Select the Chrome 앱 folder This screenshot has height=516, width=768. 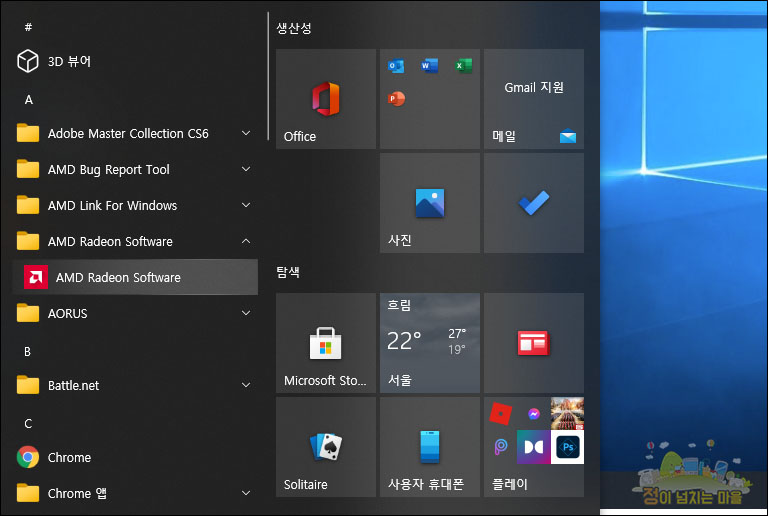pyautogui.click(x=135, y=493)
